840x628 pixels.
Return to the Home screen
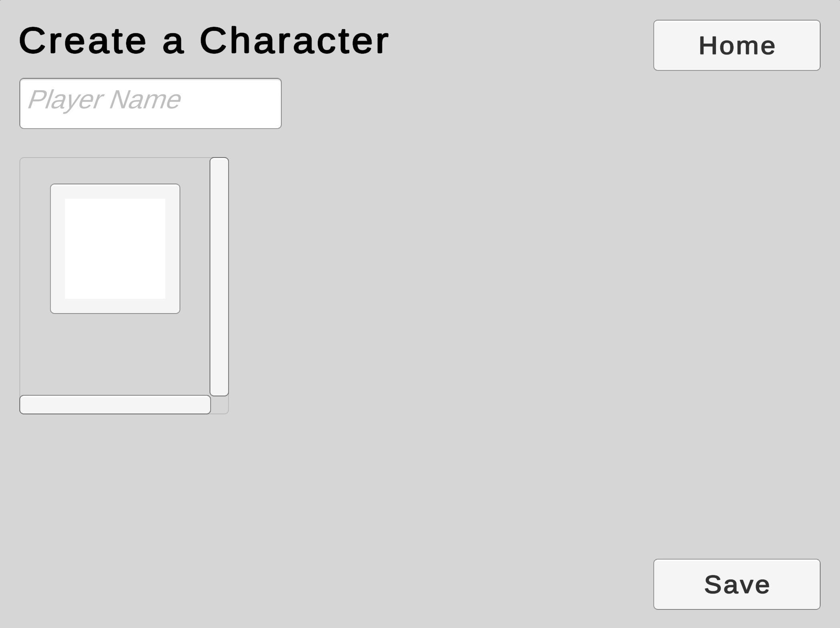click(x=736, y=45)
